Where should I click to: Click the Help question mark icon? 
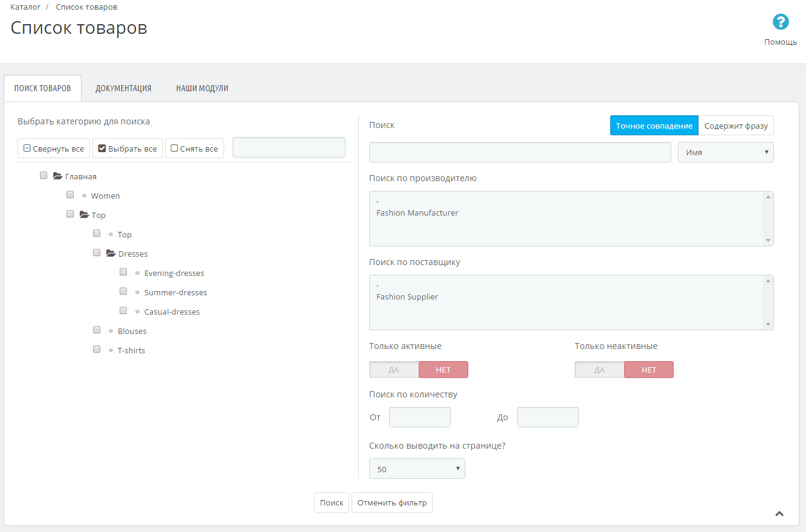[781, 22]
